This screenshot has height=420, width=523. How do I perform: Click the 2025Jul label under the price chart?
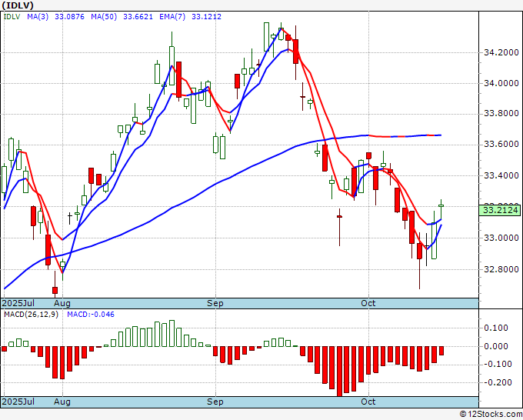[x=18, y=303]
